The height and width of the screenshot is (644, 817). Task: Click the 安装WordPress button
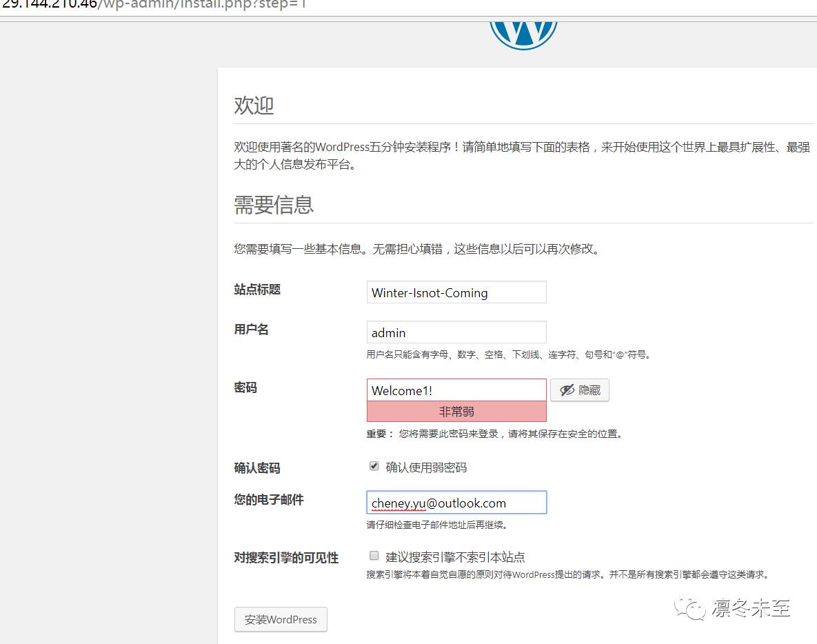281,619
